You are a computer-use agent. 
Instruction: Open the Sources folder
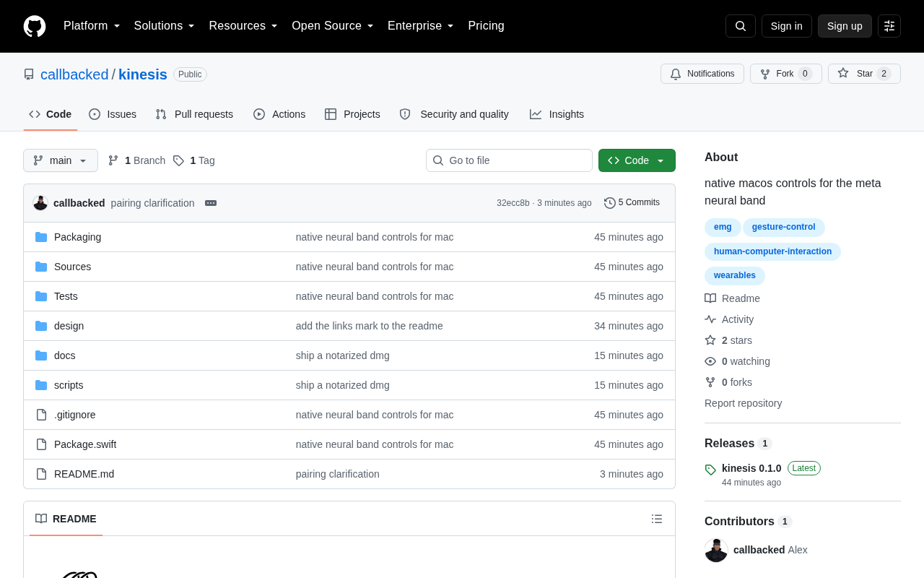point(72,267)
